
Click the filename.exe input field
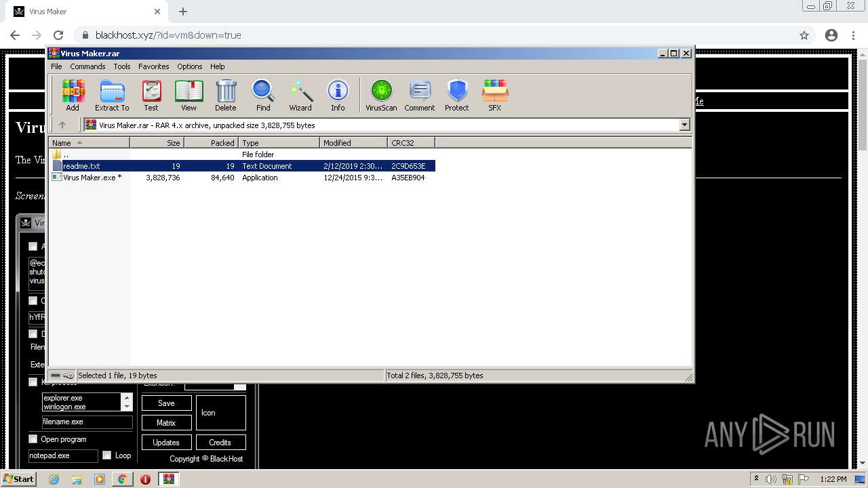87,422
